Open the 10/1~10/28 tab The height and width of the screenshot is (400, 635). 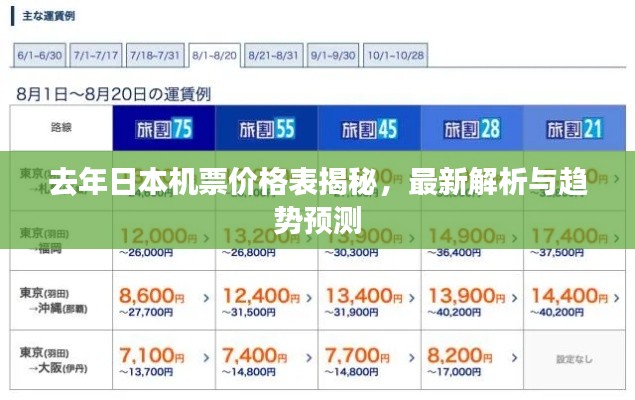(395, 55)
